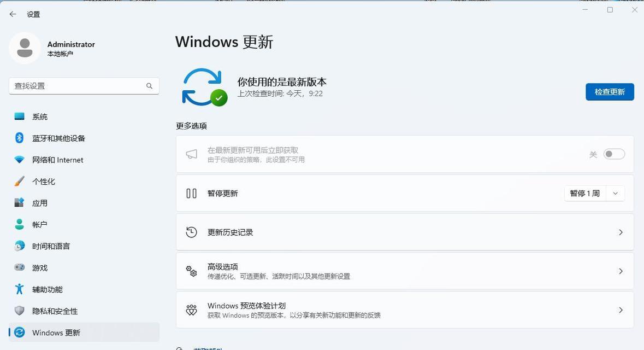The height and width of the screenshot is (350, 644).
Task: Click the Administrator account name
Action: (71, 44)
